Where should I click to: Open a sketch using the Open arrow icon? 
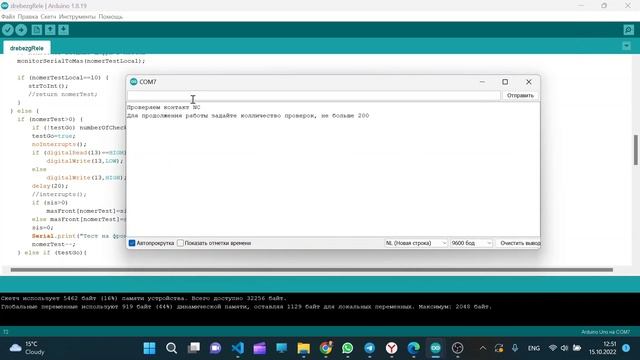tap(50, 30)
